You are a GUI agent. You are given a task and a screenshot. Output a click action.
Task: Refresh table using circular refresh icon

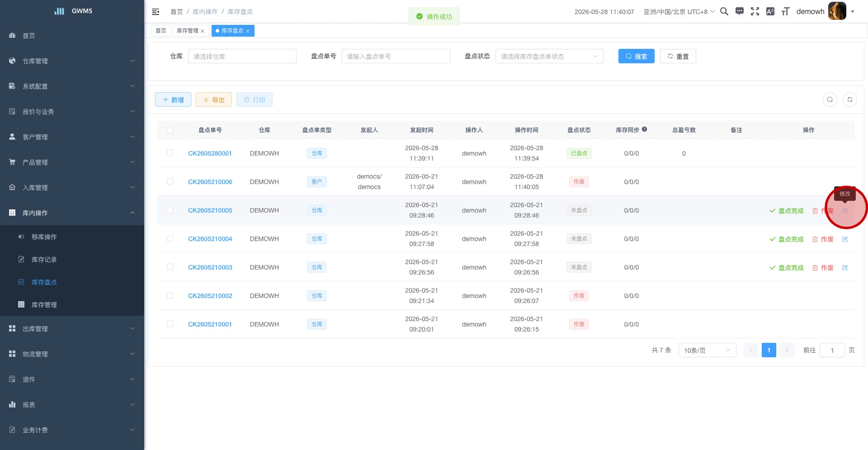850,99
